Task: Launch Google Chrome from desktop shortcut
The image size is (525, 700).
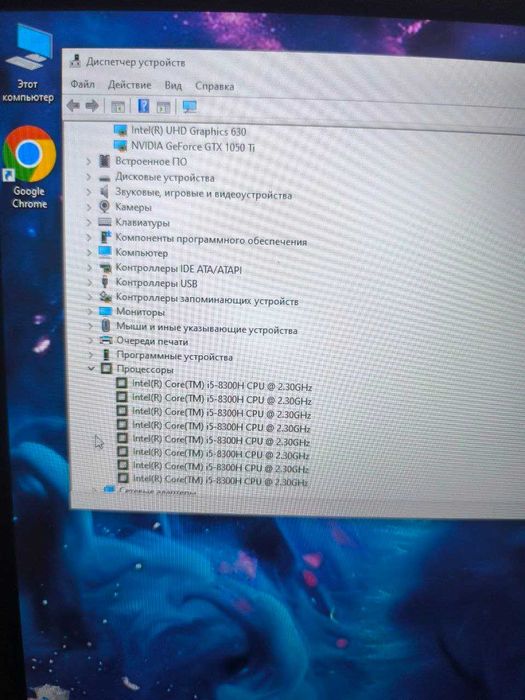Action: pos(29,167)
